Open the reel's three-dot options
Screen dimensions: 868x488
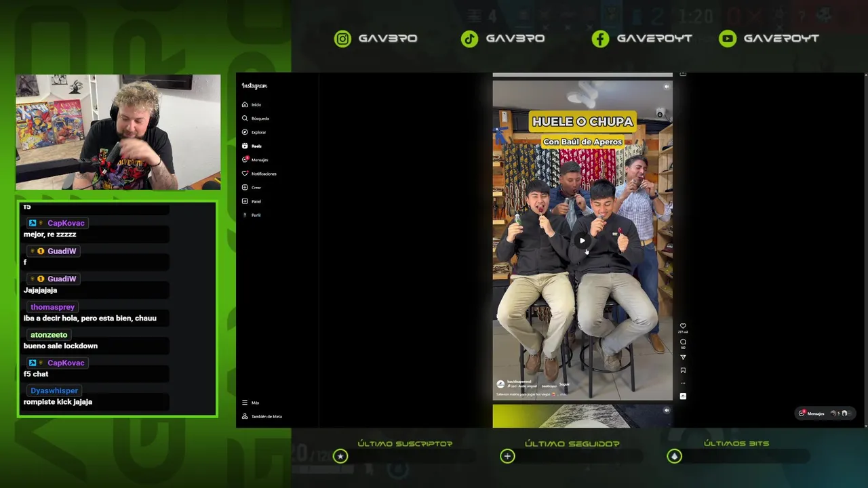click(683, 383)
